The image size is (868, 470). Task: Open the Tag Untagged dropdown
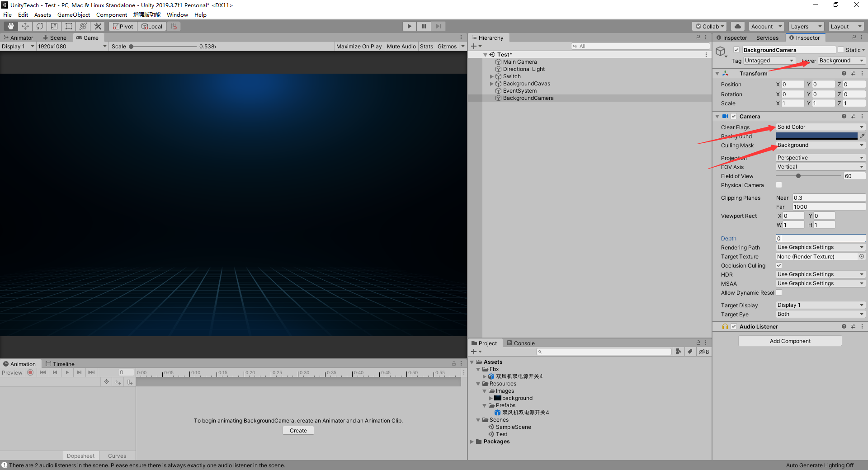769,61
